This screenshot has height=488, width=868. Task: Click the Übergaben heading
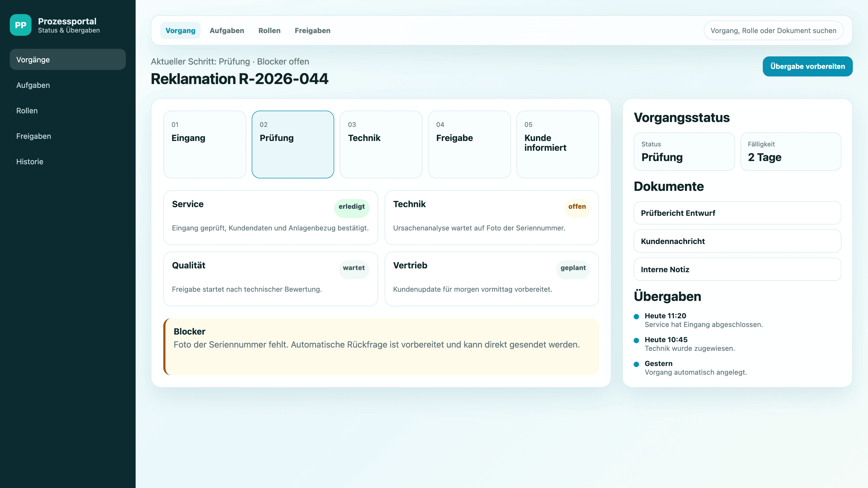tap(667, 296)
